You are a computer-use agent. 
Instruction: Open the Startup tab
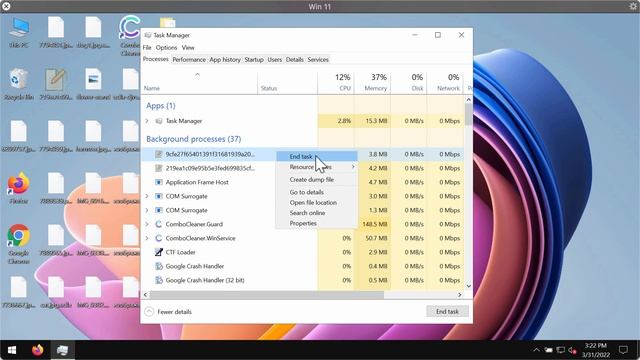coord(254,60)
